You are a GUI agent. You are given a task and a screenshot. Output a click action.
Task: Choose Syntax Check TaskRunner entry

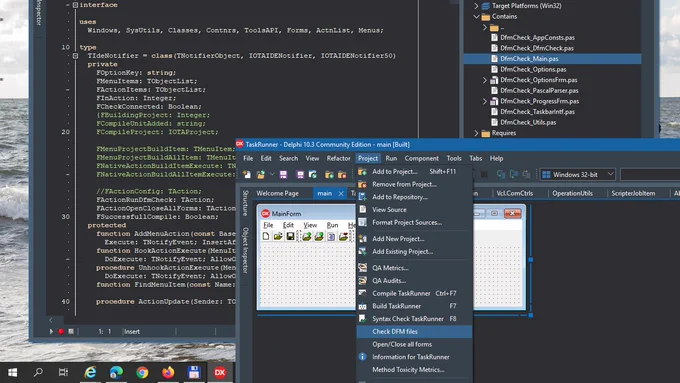click(414, 319)
